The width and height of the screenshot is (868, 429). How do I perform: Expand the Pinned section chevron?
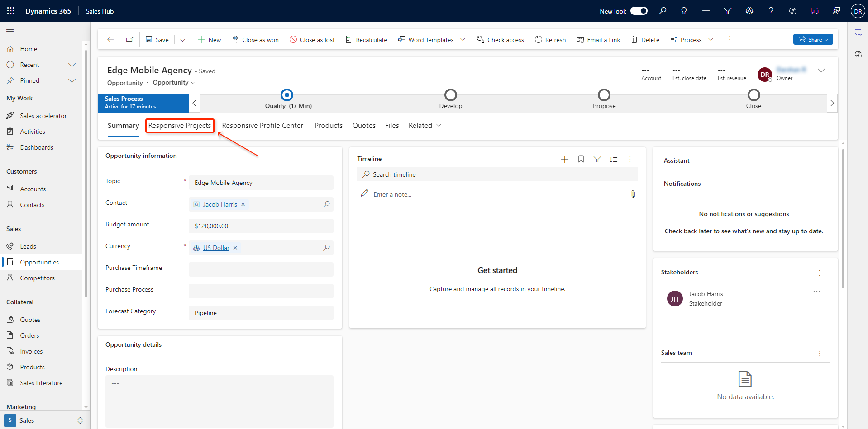(x=72, y=80)
